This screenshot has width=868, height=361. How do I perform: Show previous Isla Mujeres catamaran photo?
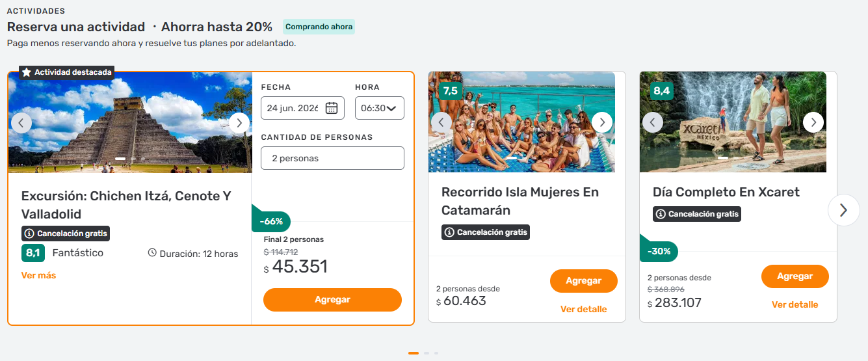441,122
